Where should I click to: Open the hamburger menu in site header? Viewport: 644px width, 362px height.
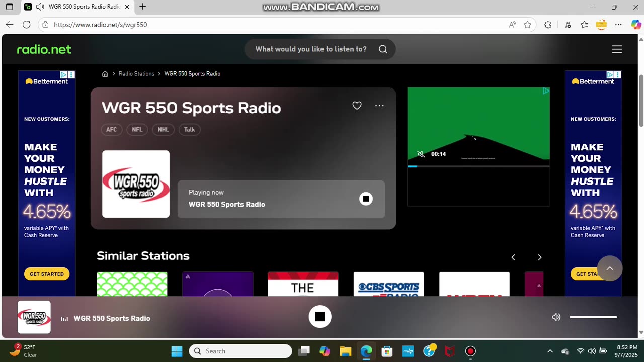[617, 49]
